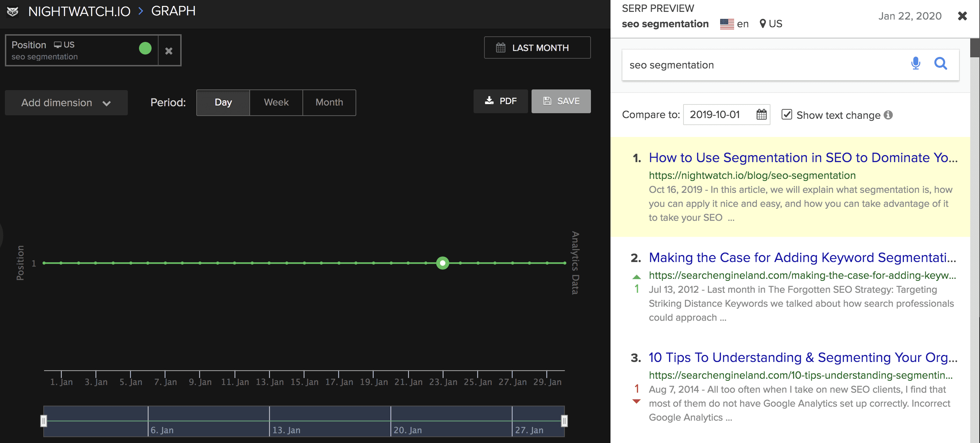Uncheck the Show text change checkbox
This screenshot has height=443, width=980.
(x=787, y=114)
